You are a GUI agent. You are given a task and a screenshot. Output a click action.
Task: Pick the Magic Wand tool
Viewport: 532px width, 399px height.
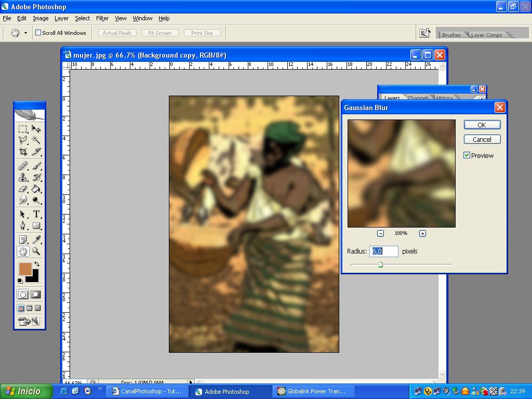(x=36, y=140)
